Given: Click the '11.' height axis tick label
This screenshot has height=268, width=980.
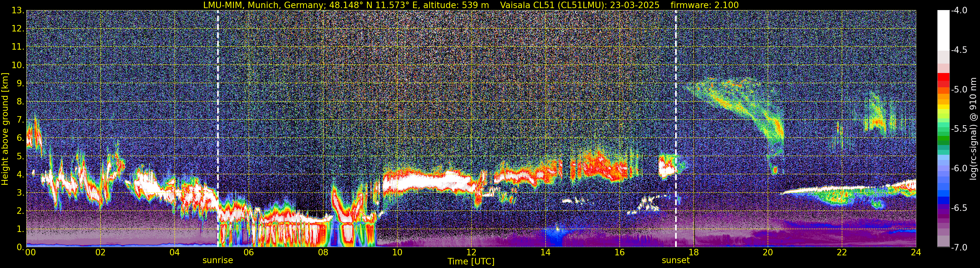Looking at the screenshot, I should [18, 47].
